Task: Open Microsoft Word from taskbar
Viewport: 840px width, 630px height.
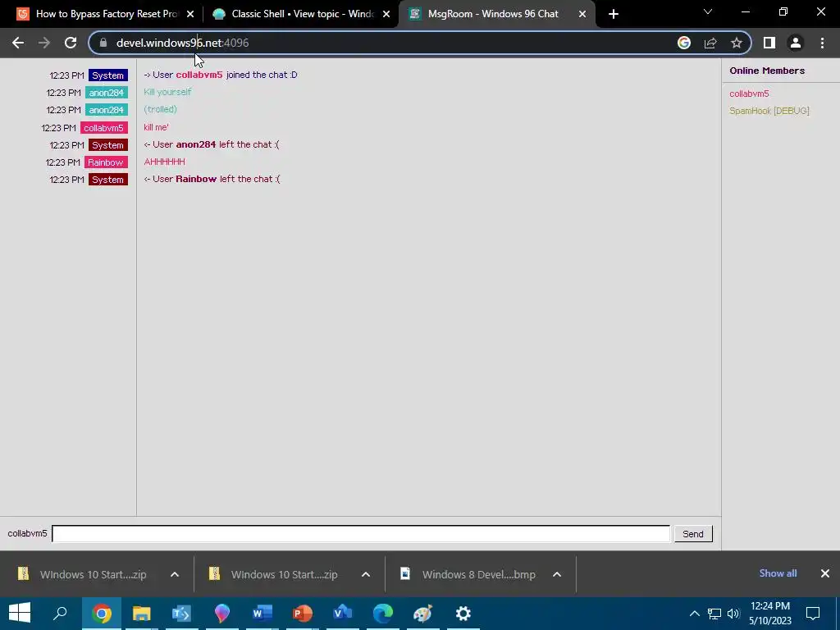Action: click(262, 613)
